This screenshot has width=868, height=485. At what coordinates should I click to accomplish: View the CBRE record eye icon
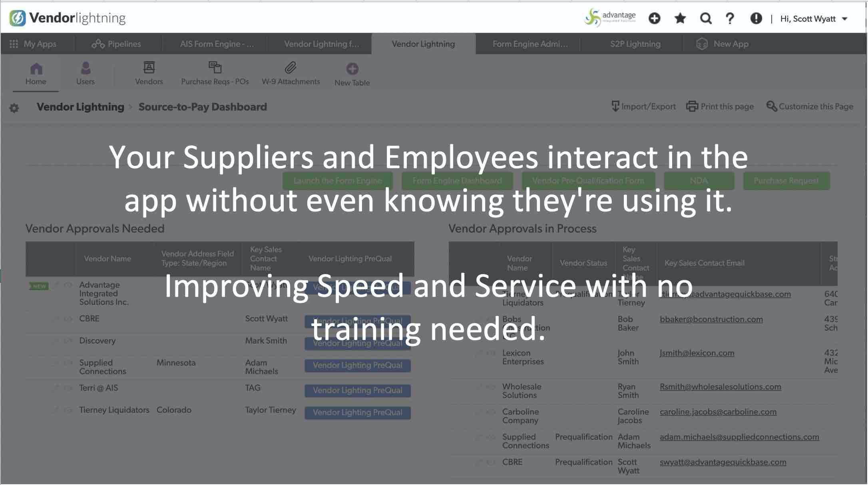pyautogui.click(x=68, y=319)
